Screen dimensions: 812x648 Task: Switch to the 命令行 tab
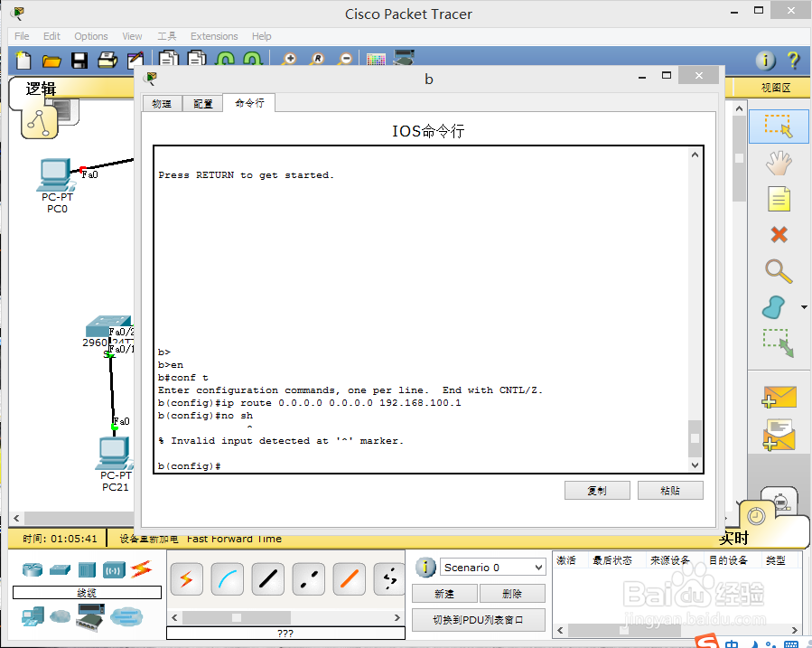249,102
